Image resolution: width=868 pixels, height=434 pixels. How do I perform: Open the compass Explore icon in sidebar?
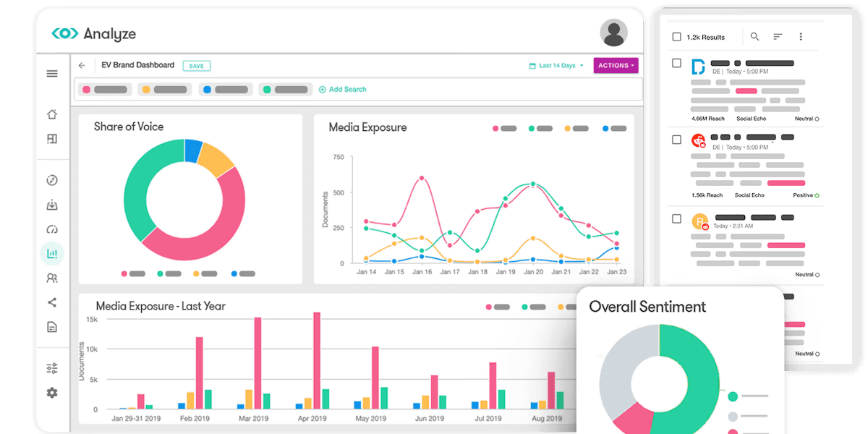point(52,181)
